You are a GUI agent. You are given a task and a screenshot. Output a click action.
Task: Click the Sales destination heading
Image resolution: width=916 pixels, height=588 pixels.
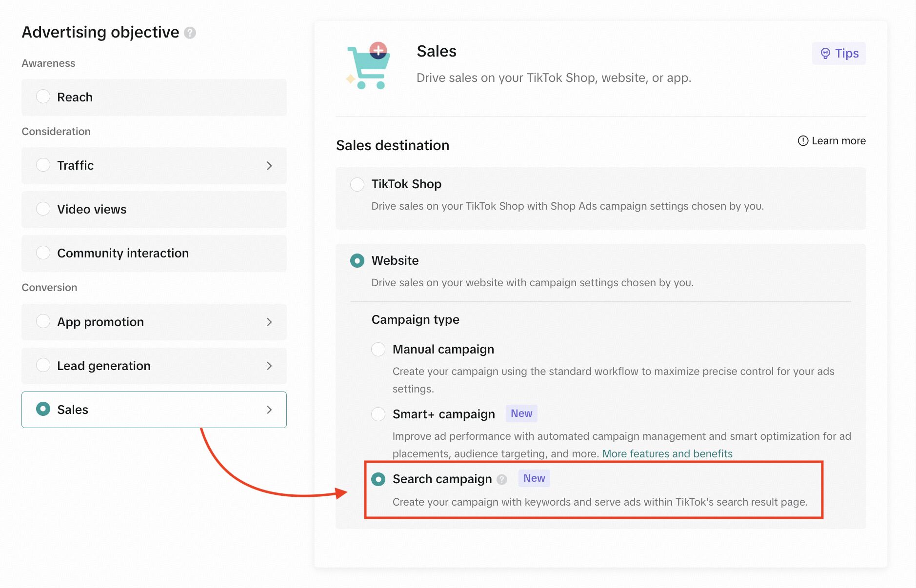pyautogui.click(x=393, y=145)
